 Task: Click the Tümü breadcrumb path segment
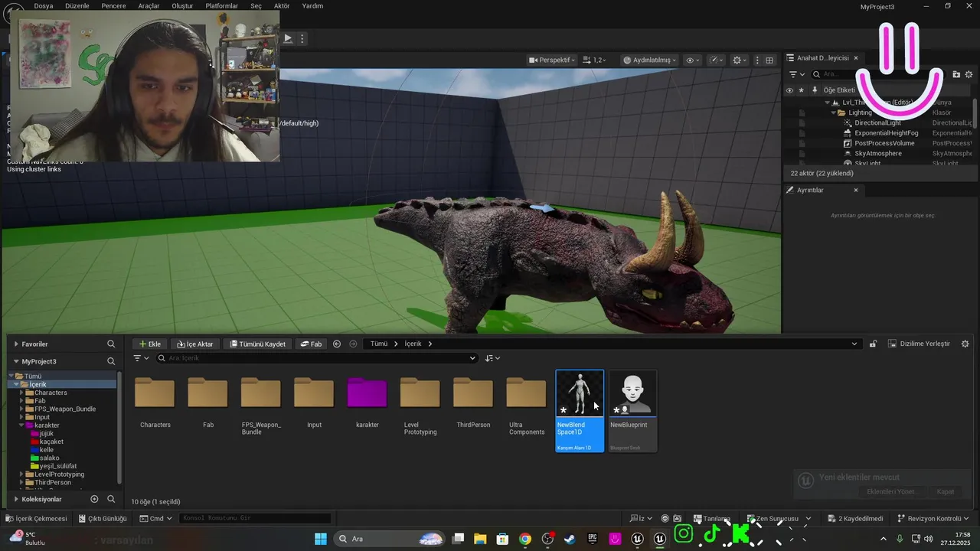(379, 344)
